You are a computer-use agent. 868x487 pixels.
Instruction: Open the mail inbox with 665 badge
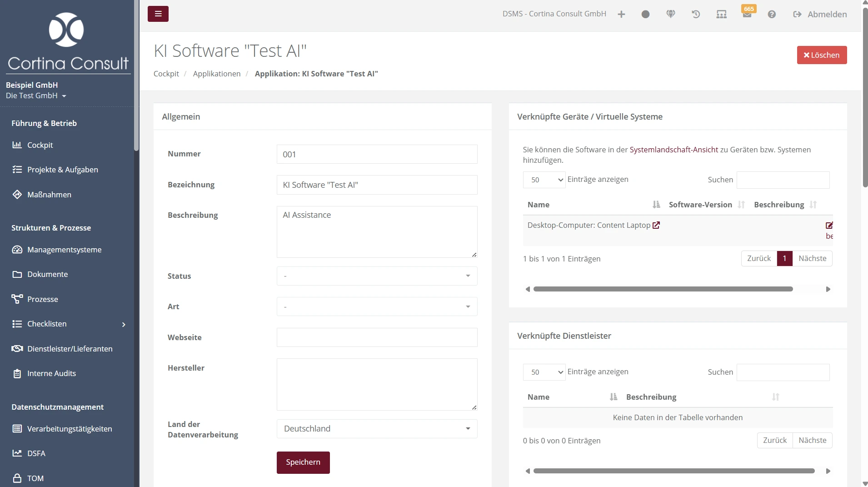[747, 14]
